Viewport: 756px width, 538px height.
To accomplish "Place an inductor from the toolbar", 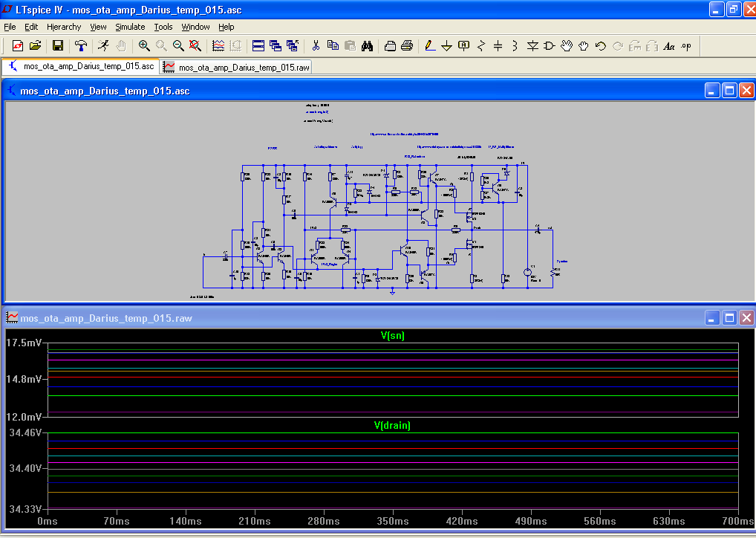I will [x=515, y=46].
